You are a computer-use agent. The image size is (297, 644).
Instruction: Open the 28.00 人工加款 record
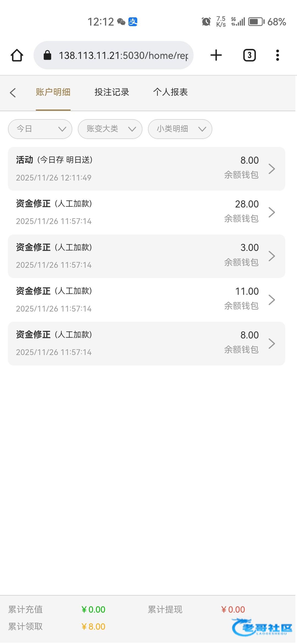coord(137,212)
